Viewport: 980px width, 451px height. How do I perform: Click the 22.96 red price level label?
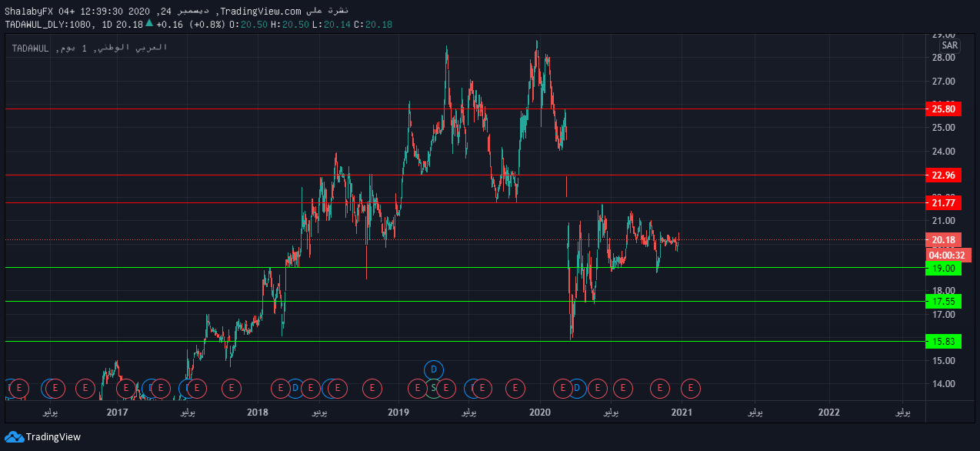point(943,175)
